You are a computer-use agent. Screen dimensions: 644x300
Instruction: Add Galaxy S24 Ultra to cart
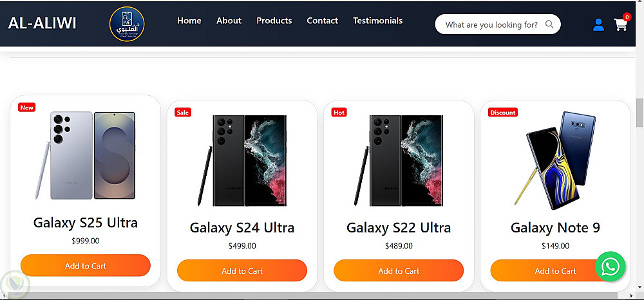(242, 271)
